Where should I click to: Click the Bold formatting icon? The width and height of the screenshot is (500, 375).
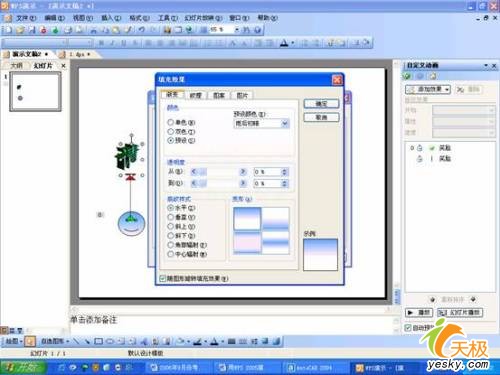coord(101,43)
